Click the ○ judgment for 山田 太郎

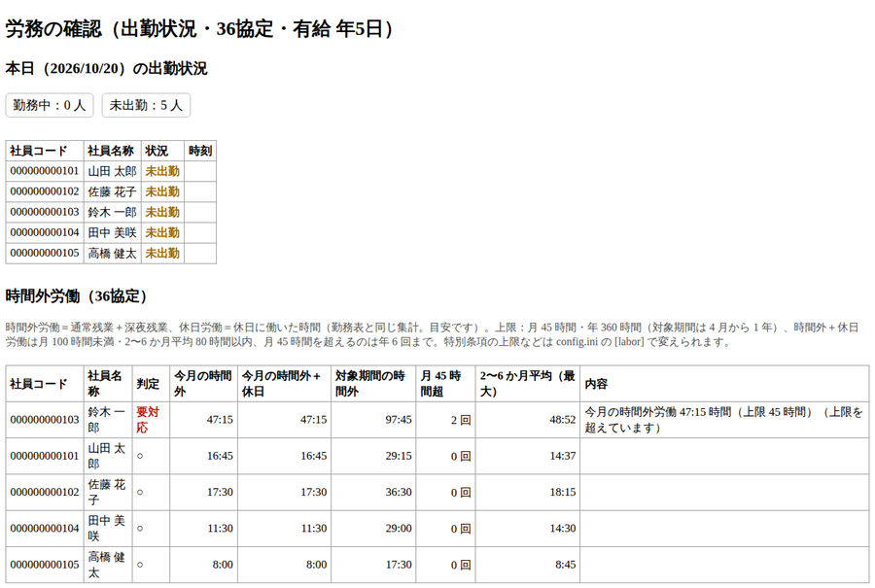pos(140,456)
